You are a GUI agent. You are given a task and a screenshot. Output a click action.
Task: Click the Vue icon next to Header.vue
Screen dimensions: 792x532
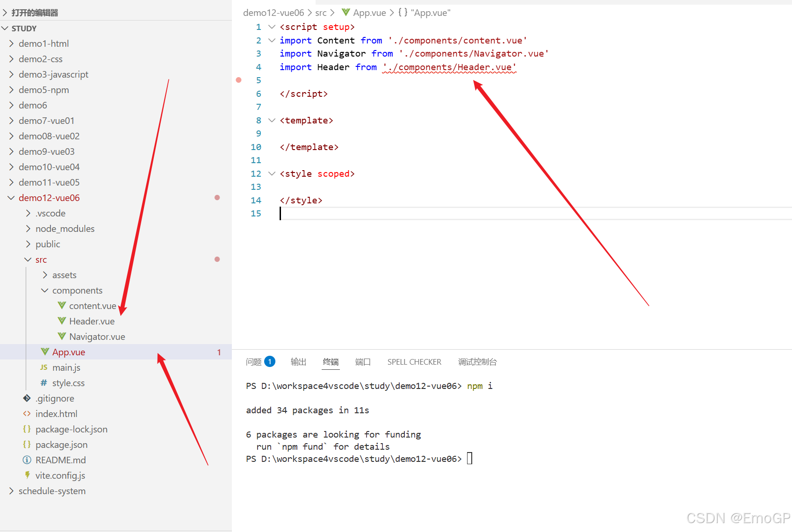(x=62, y=321)
